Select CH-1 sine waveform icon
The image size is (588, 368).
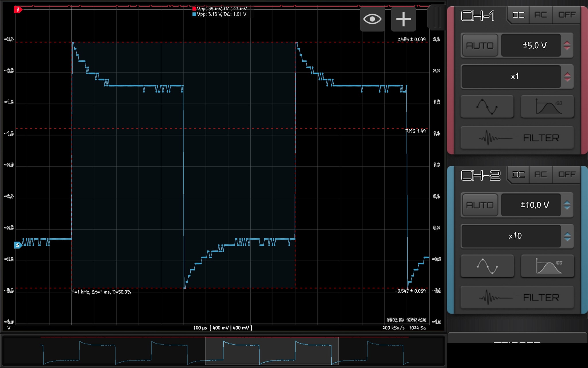[487, 107]
